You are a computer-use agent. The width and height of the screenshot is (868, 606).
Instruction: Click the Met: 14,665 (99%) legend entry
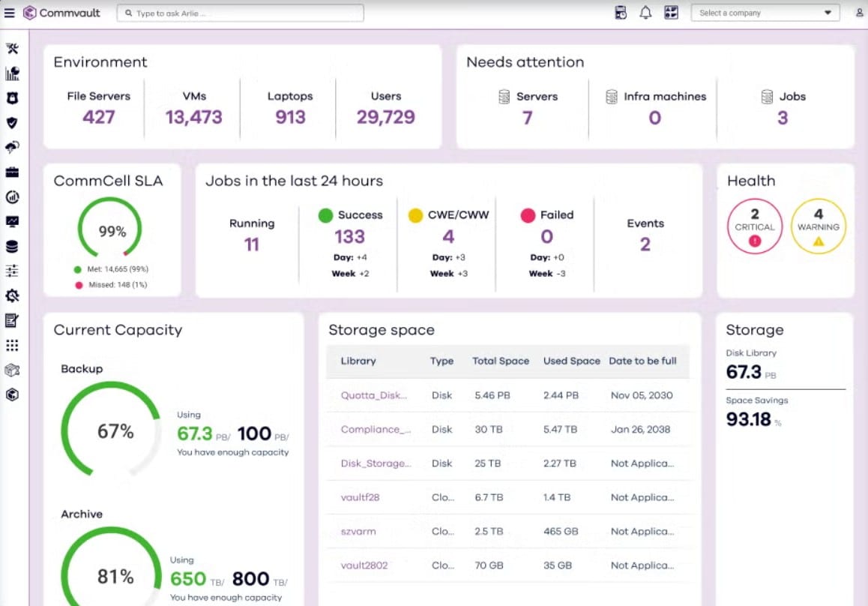pos(111,269)
